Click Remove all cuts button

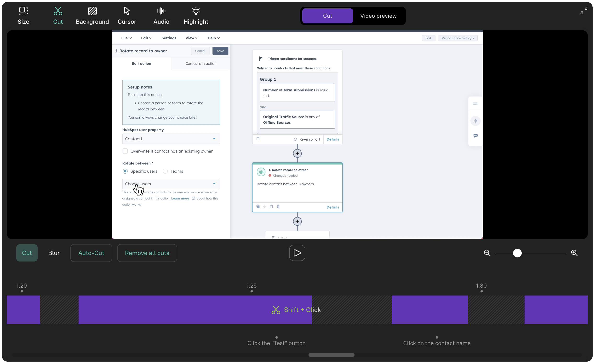tap(147, 253)
